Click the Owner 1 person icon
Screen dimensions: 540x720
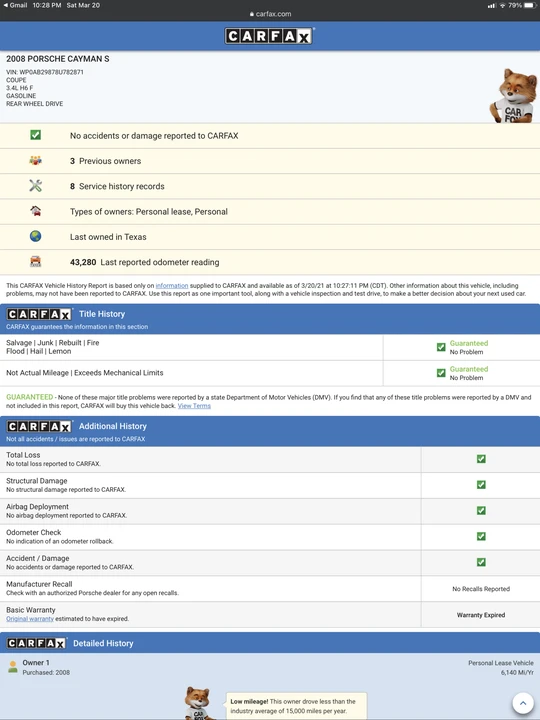(x=13, y=667)
